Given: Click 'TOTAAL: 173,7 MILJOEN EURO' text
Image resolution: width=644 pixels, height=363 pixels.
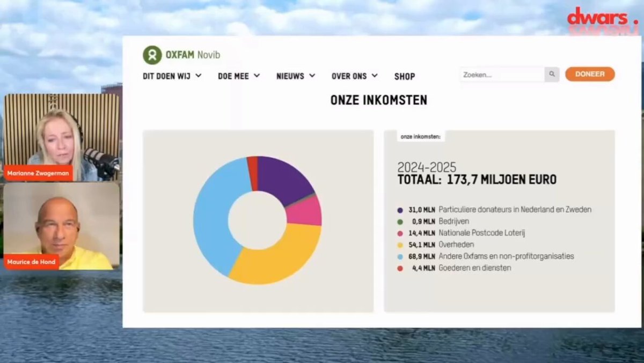Looking at the screenshot, I should pos(477,180).
